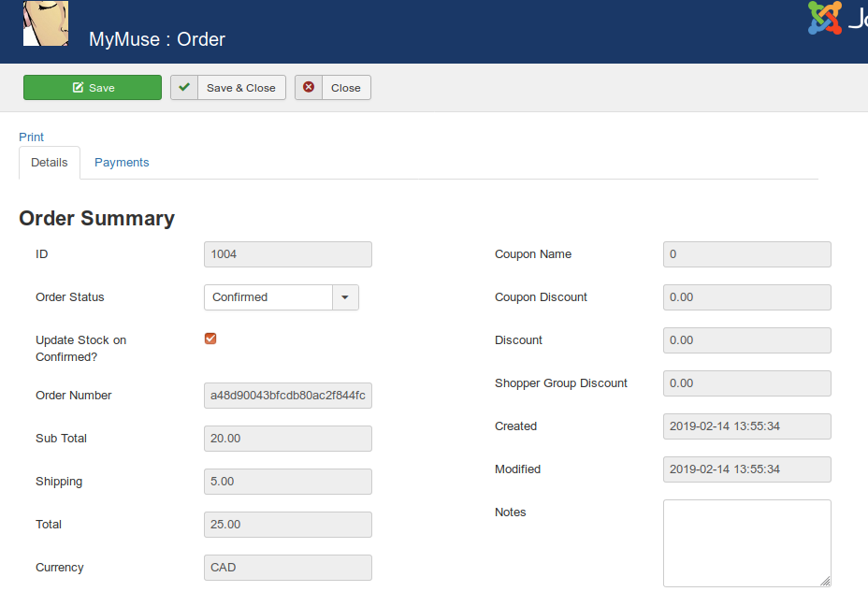The image size is (868, 606).
Task: Select the Order Number field
Action: pos(287,395)
